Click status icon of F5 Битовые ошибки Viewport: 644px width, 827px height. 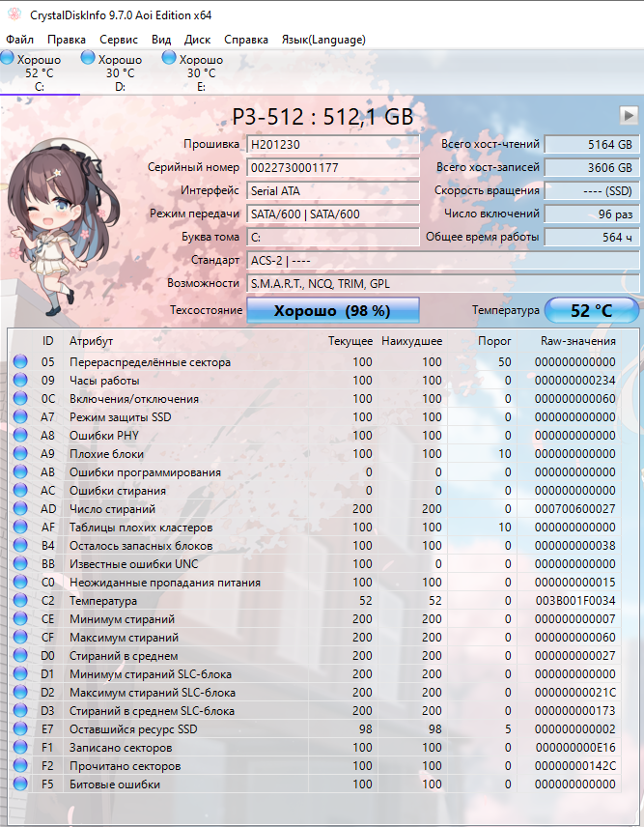[x=20, y=784]
